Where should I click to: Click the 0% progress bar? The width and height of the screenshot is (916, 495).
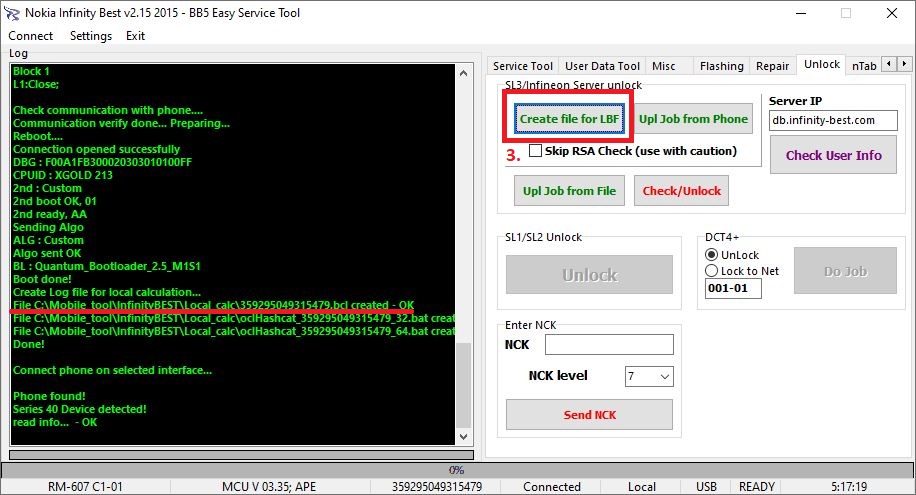(x=456, y=470)
